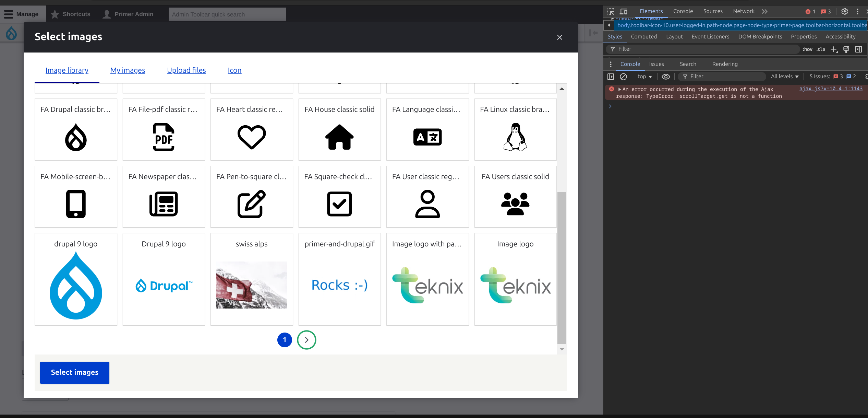This screenshot has width=868, height=418.
Task: Click the new style rule plus icon
Action: [x=834, y=49]
